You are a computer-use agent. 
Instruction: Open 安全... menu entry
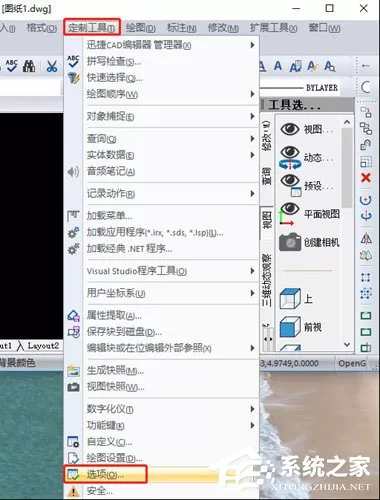pyautogui.click(x=161, y=491)
